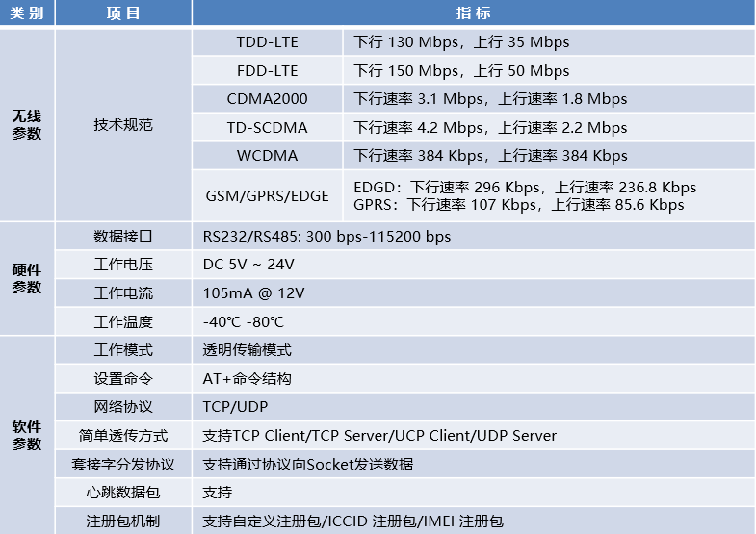The height and width of the screenshot is (534, 756).
Task: Click the 项目 column header
Action: [x=123, y=13]
